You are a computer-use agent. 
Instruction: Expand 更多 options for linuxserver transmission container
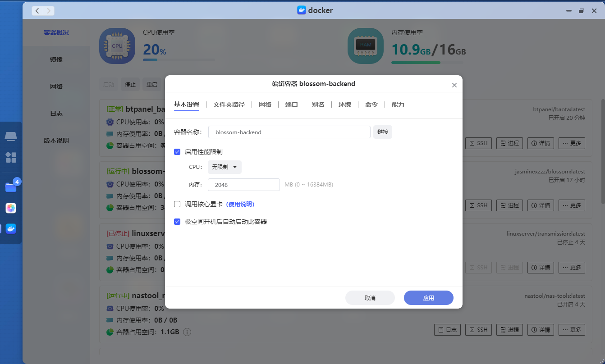click(572, 268)
